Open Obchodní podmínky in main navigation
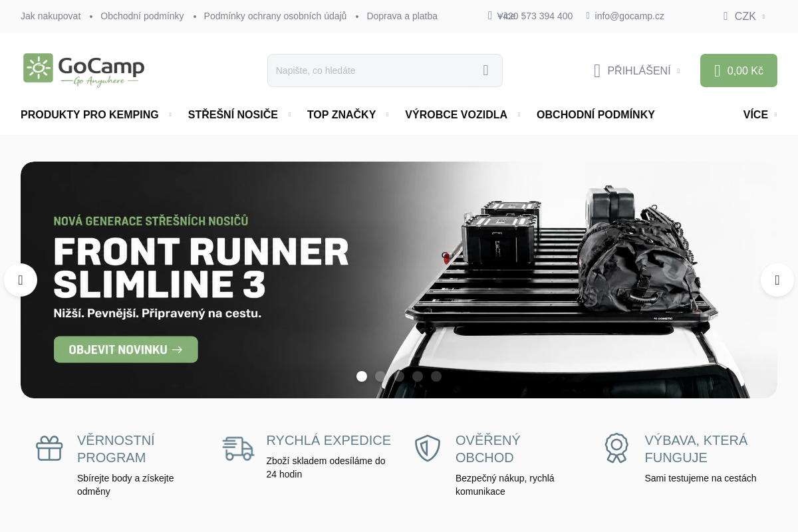 [x=596, y=114]
